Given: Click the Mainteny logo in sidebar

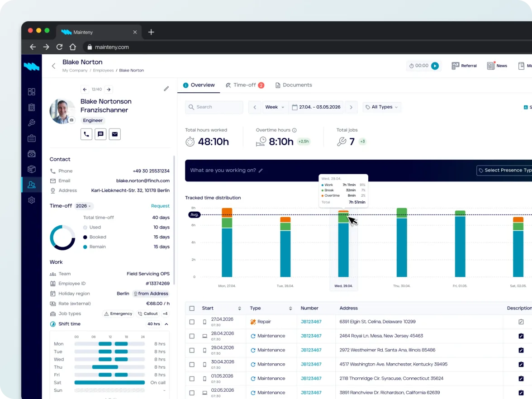Looking at the screenshot, I should 32,66.
